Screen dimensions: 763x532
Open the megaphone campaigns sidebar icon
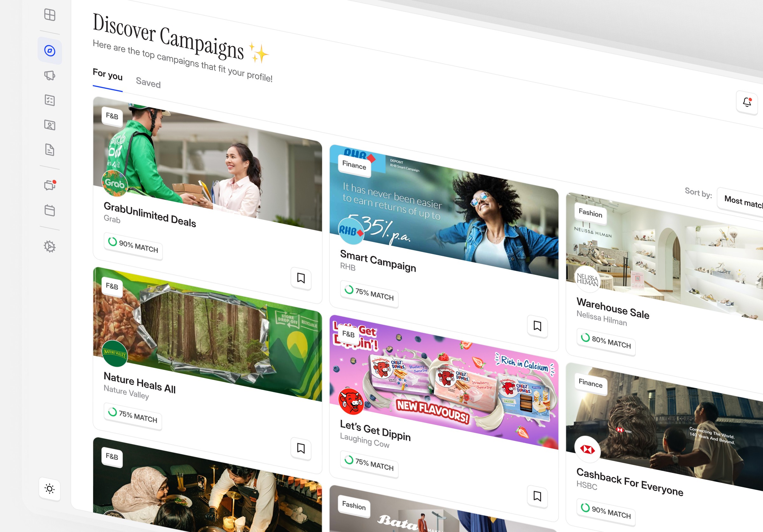click(x=50, y=75)
